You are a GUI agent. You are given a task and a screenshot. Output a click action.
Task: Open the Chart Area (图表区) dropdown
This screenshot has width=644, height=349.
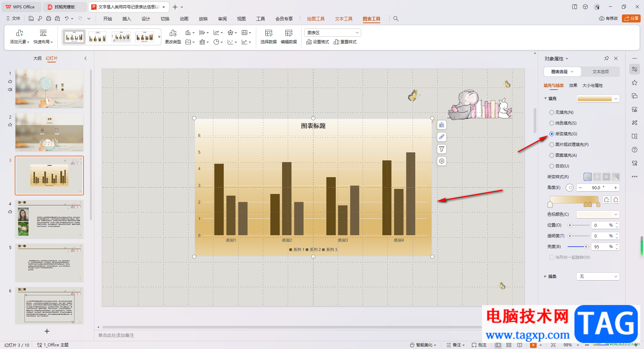coord(333,33)
